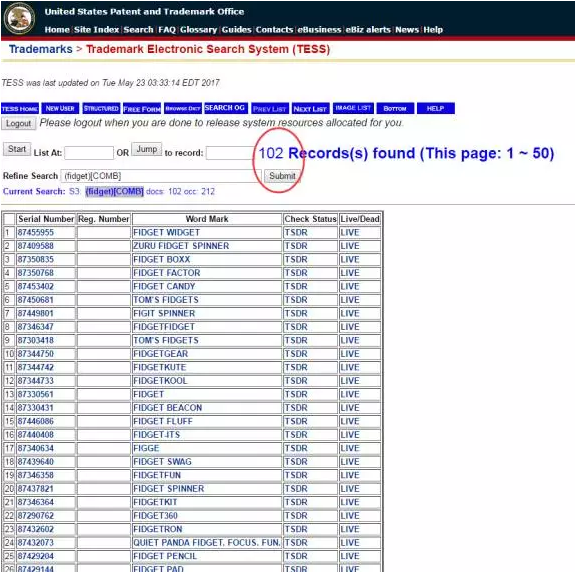Viewport: 575px width, 573px height.
Task: Click the Logout button
Action: pyautogui.click(x=19, y=124)
